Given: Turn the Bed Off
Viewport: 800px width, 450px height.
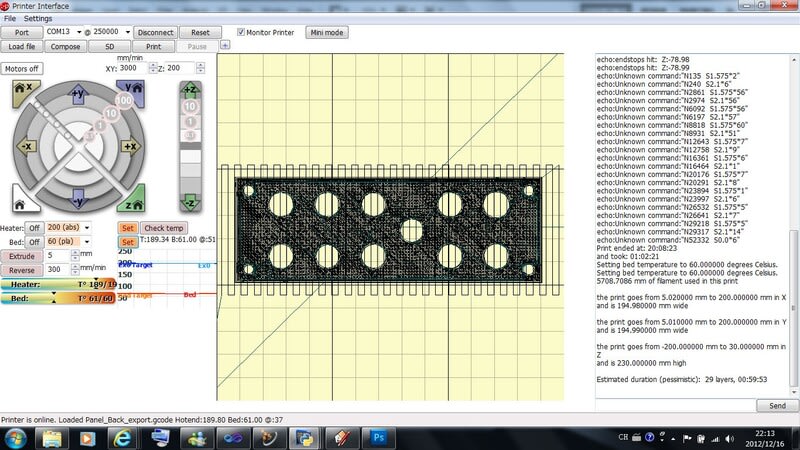Looking at the screenshot, I should (x=34, y=242).
